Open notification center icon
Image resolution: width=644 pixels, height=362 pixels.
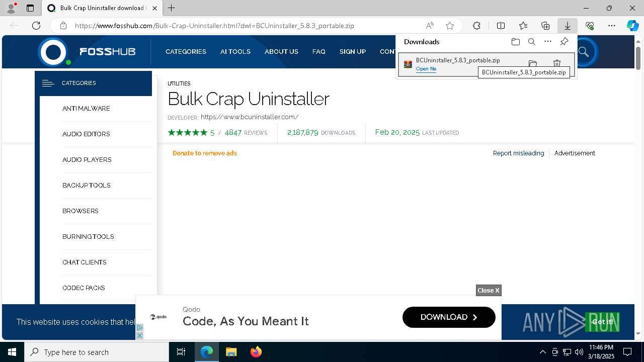[x=627, y=352]
